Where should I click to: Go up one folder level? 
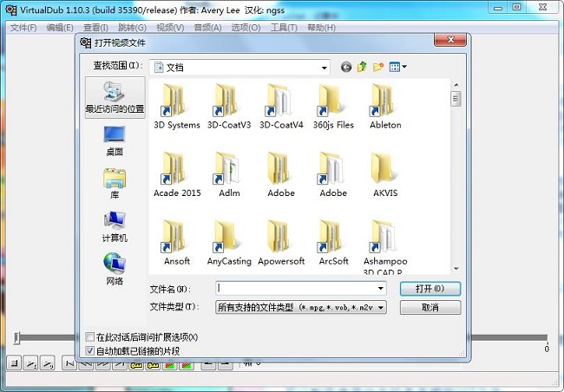(362, 67)
